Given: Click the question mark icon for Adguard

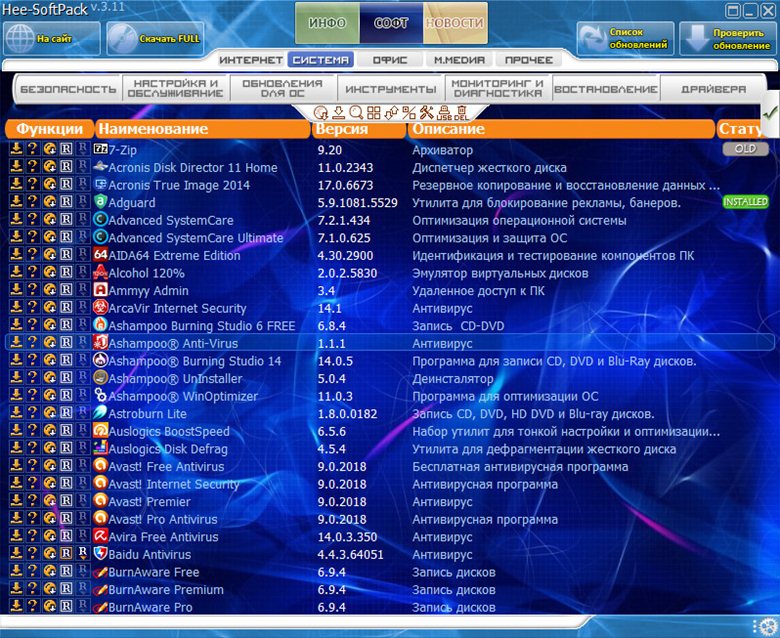Looking at the screenshot, I should (x=32, y=203).
